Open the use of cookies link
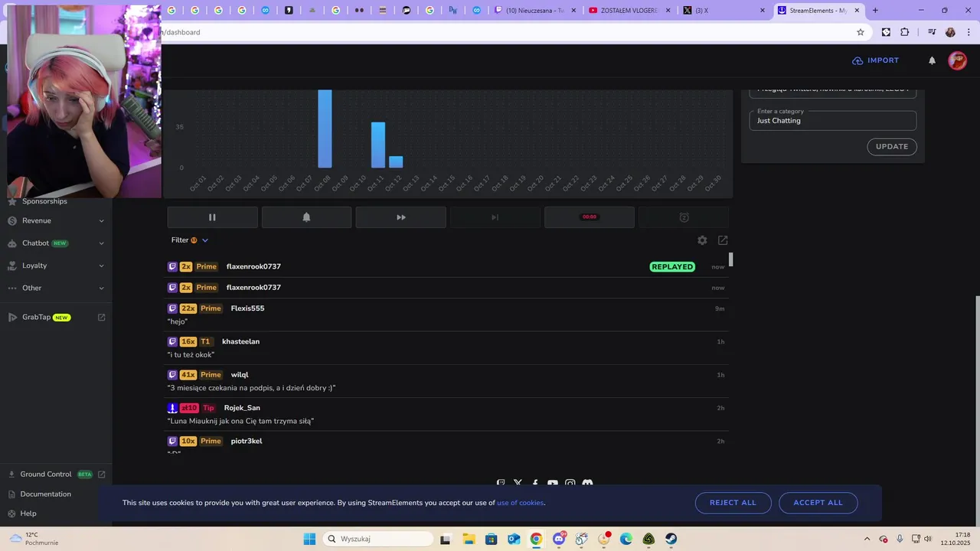The image size is (980, 551). click(521, 503)
